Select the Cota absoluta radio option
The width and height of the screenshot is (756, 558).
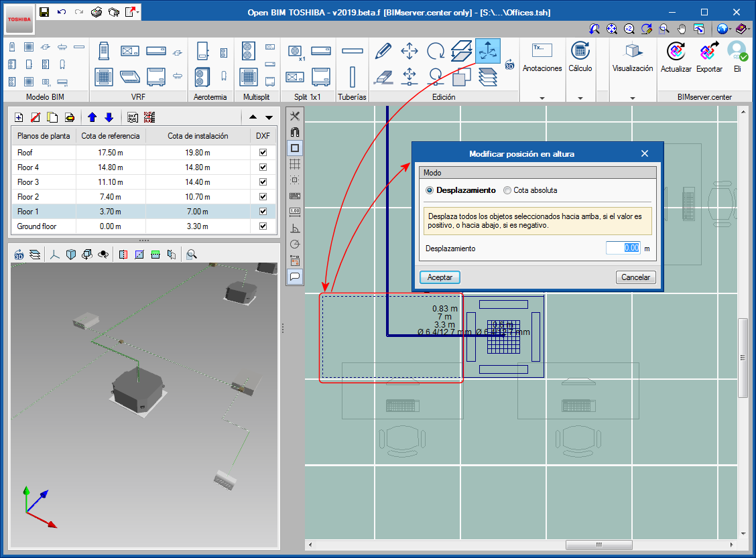click(507, 190)
